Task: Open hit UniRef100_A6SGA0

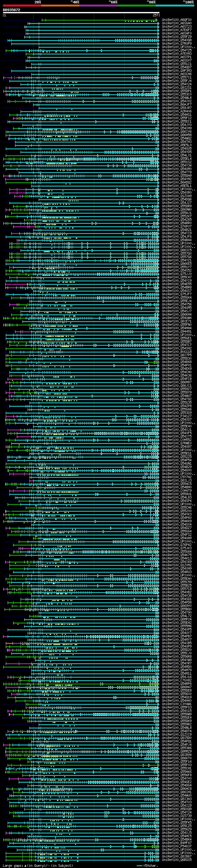Action: click(x=177, y=23)
